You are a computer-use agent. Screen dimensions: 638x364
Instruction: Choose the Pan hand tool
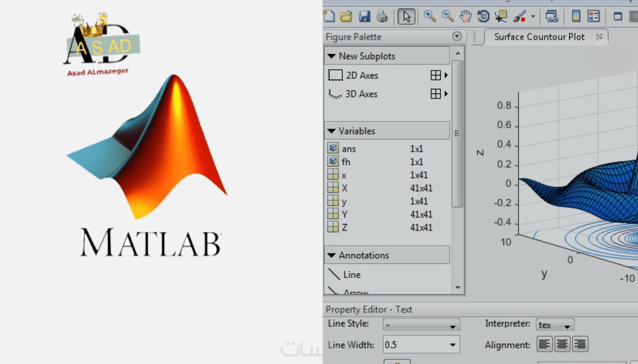tap(465, 16)
